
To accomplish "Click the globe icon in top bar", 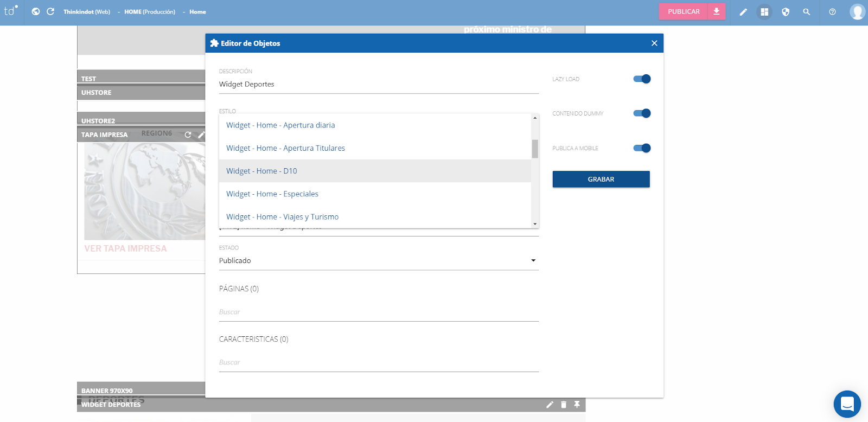I will pyautogui.click(x=36, y=11).
